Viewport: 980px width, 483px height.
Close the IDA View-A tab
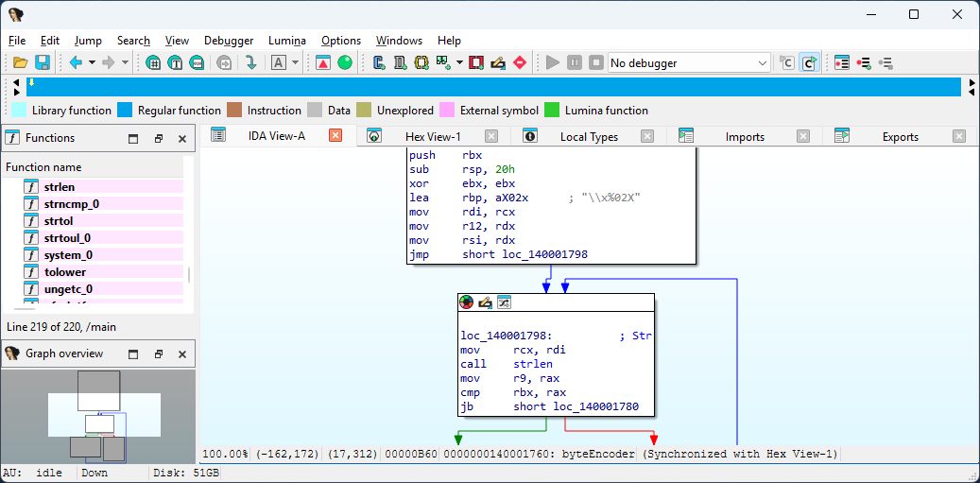(x=335, y=136)
